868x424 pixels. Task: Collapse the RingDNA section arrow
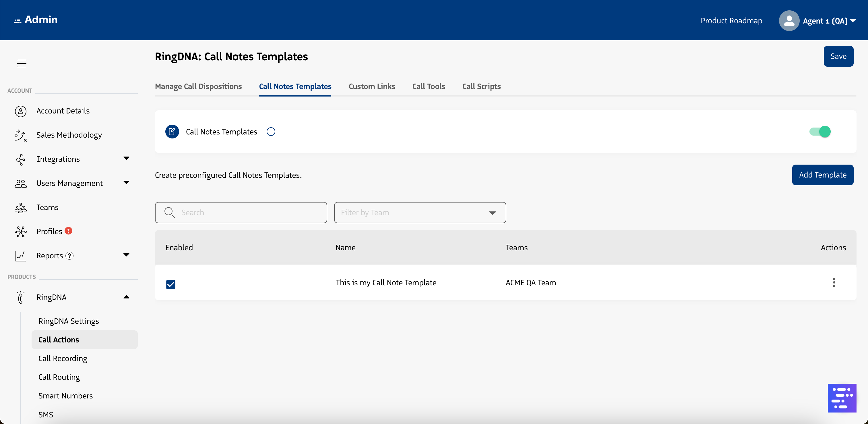point(126,297)
